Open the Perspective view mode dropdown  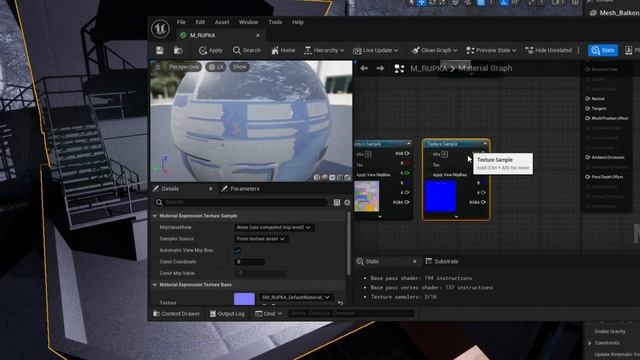(x=184, y=67)
